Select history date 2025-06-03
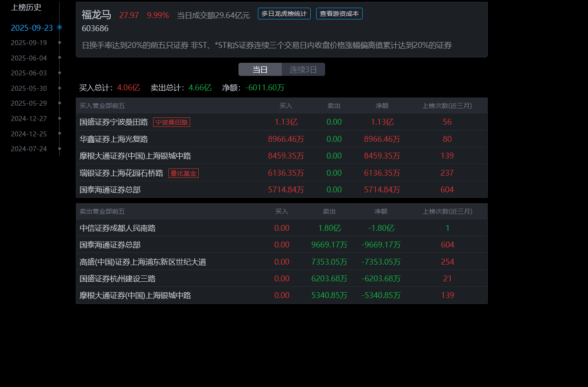The width and height of the screenshot is (588, 387). [29, 73]
